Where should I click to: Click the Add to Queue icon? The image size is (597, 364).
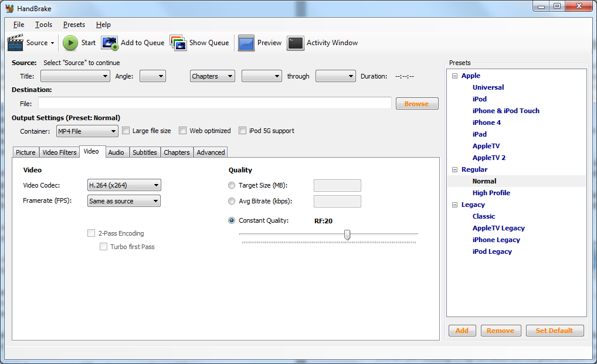(110, 43)
